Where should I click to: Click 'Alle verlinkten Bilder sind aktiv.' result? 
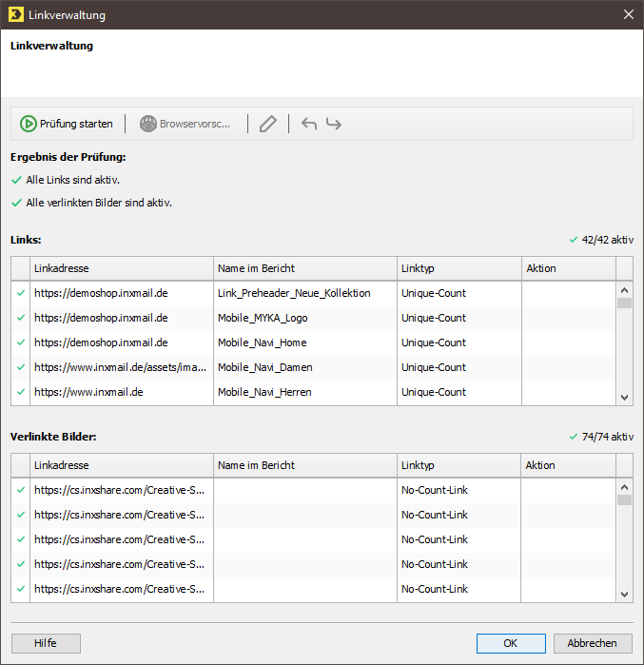tap(99, 204)
